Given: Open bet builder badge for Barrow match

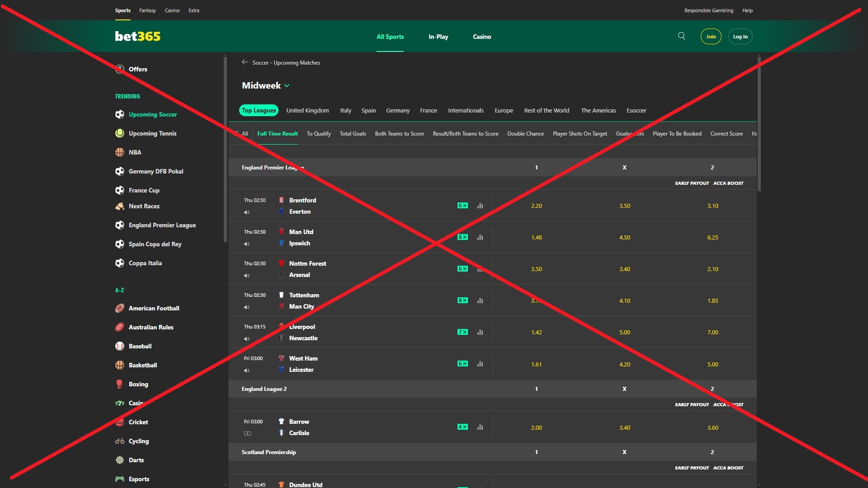Looking at the screenshot, I should (462, 427).
